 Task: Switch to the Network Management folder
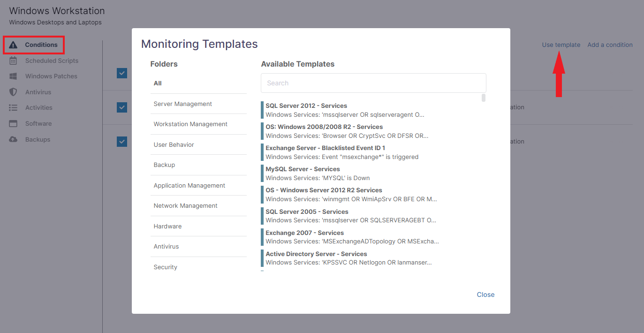click(185, 205)
